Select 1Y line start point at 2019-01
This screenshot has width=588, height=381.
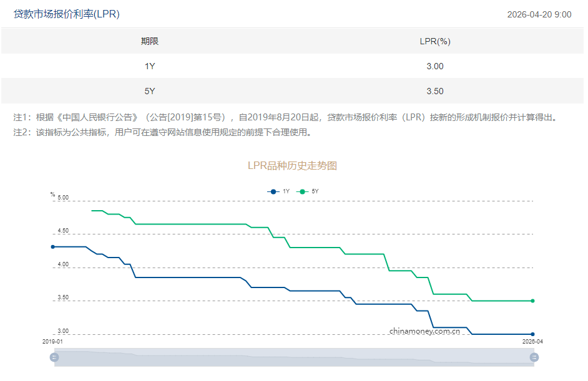53,247
